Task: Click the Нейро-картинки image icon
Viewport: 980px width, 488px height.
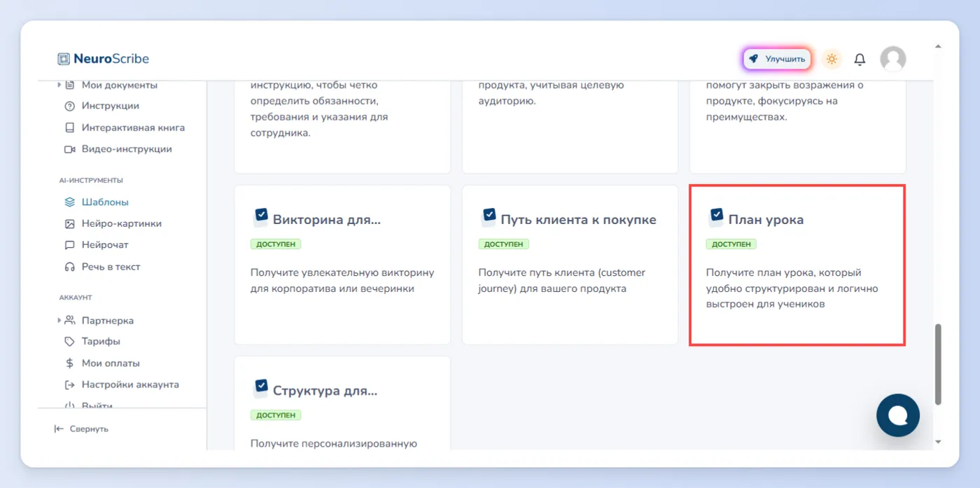Action: [69, 224]
